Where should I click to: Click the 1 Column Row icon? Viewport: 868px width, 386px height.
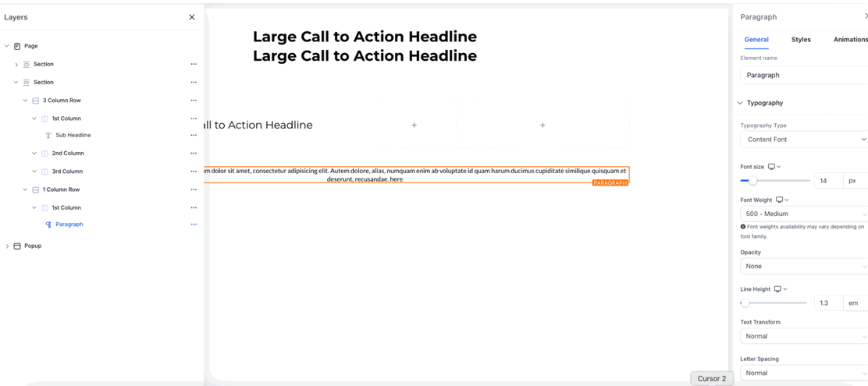(35, 189)
